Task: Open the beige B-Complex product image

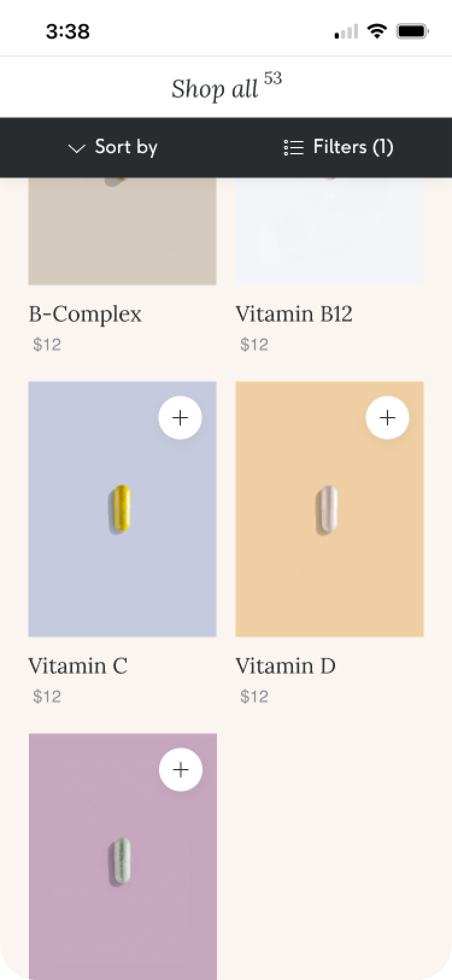Action: (122, 231)
